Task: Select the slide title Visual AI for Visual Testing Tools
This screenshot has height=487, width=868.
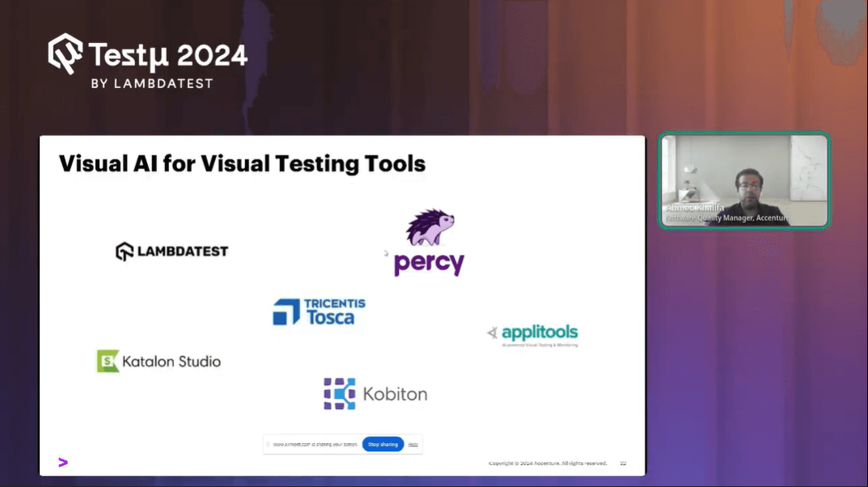Action: [x=242, y=163]
